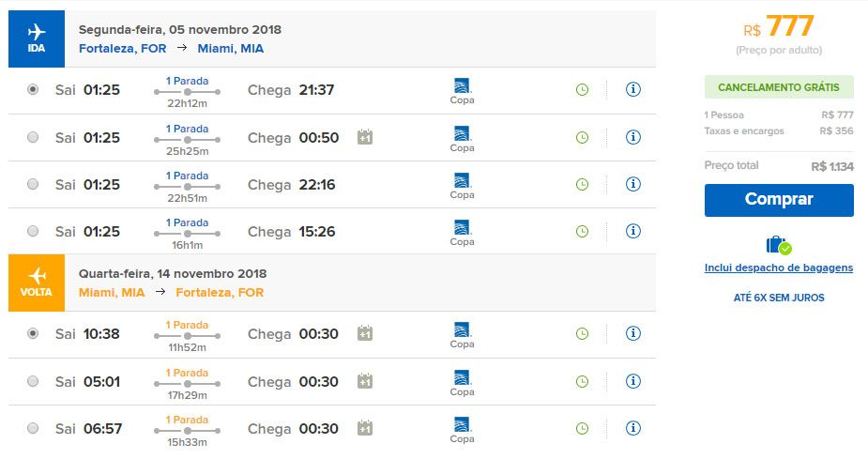Select return flight departing at 06:57

pos(33,428)
